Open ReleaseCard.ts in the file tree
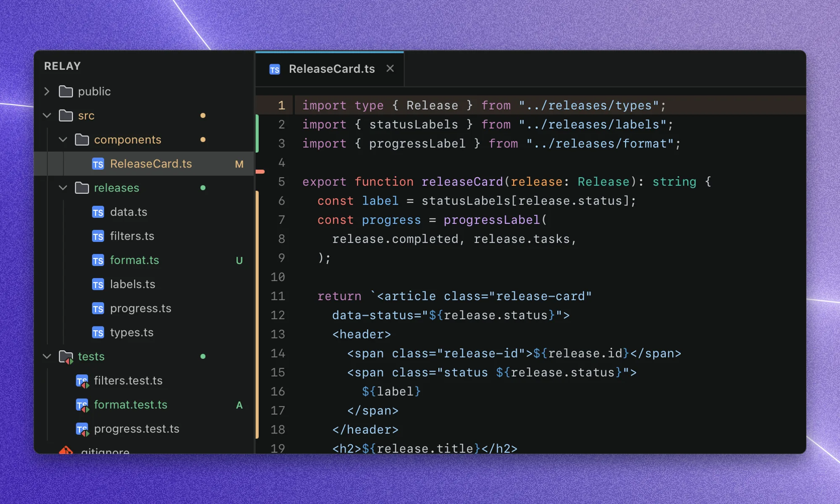Image resolution: width=840 pixels, height=504 pixels. (x=144, y=164)
